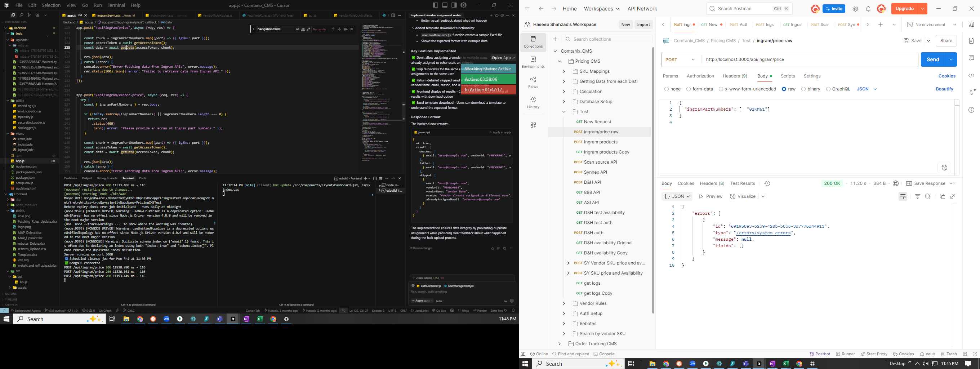Viewport: 980px width, 369px height.
Task: Open the Terminal menu in Cursor
Action: pyautogui.click(x=116, y=5)
